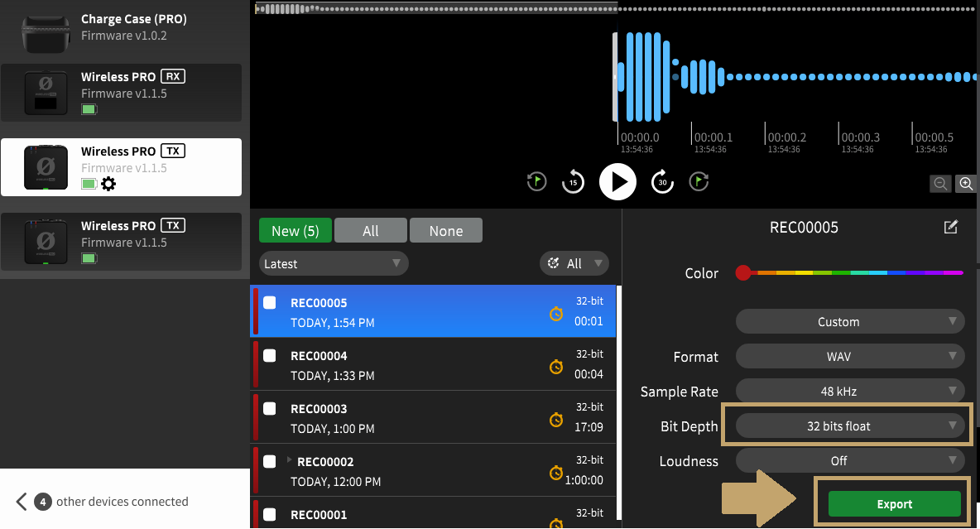This screenshot has height=529, width=980.
Task: Click timestamp icon on REC00005 row
Action: 556,313
